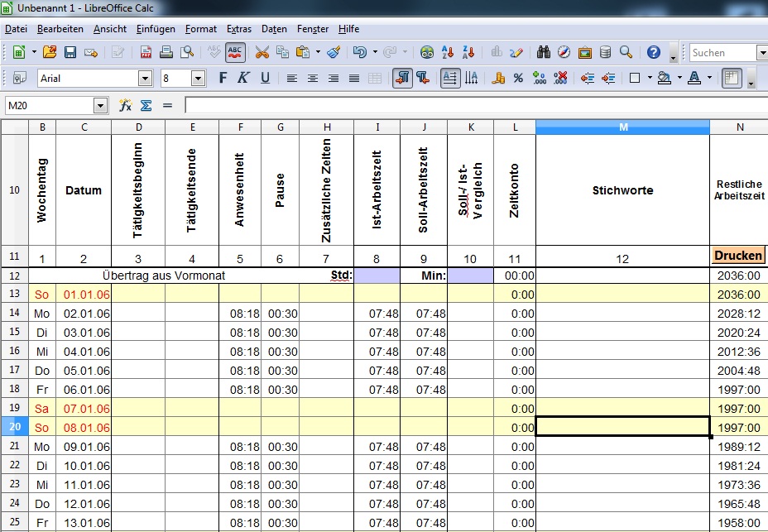The image size is (768, 532).
Task: Expand the font size dropdown
Action: pyautogui.click(x=198, y=79)
